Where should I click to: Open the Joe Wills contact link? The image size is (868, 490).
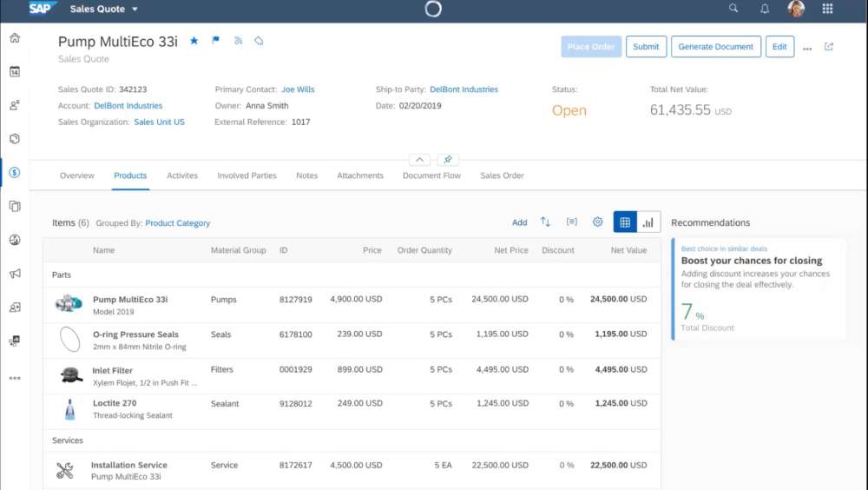point(298,89)
